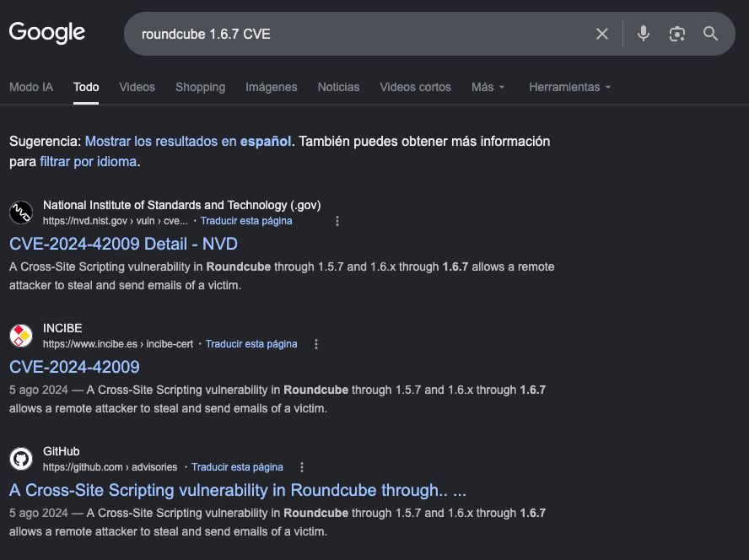Open the Videos cortos tab

415,87
